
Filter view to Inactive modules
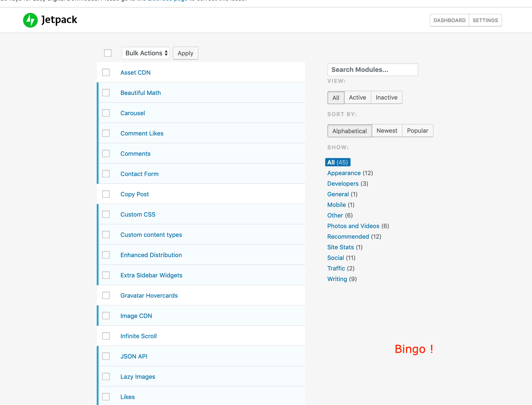[386, 97]
